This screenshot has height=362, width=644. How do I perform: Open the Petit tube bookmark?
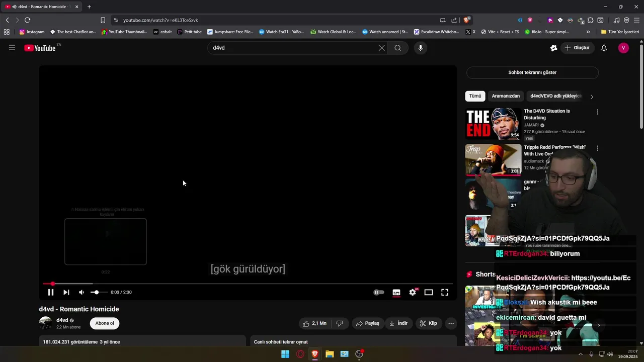190,32
